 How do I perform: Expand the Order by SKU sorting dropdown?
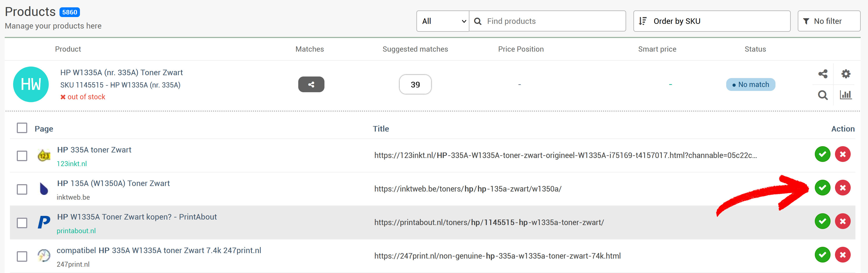[711, 21]
